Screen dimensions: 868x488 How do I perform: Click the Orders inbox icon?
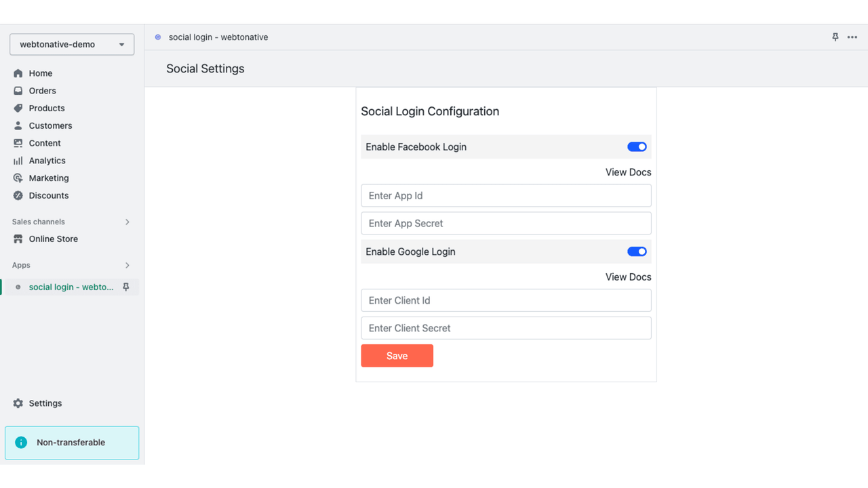(x=18, y=91)
